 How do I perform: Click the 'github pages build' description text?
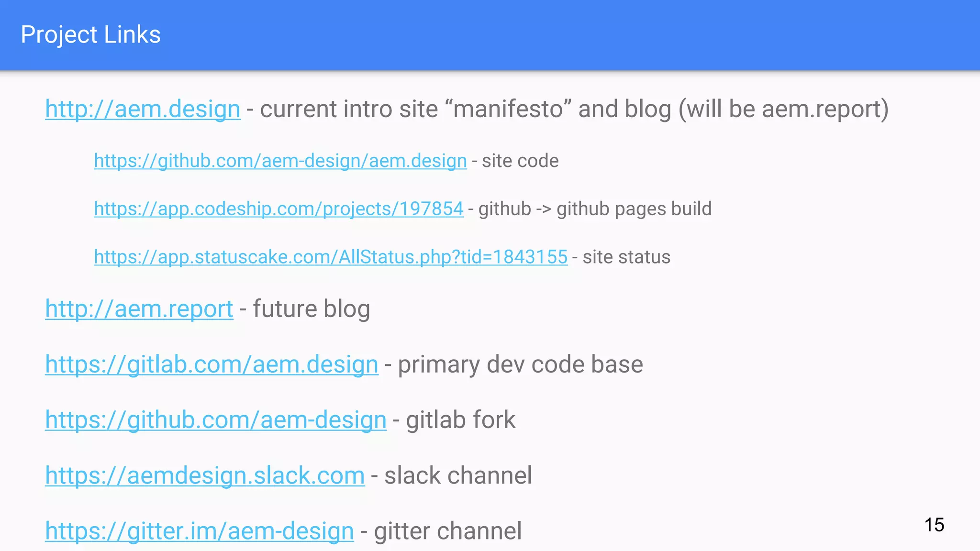coord(634,209)
